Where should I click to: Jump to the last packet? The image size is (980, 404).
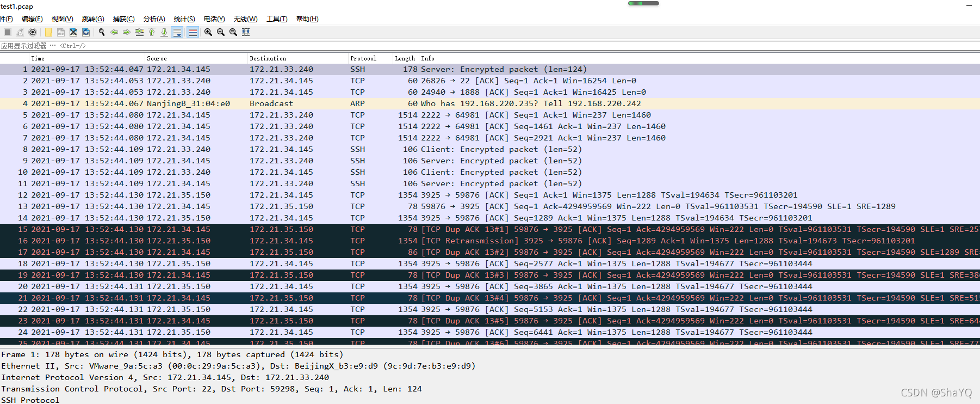(164, 32)
